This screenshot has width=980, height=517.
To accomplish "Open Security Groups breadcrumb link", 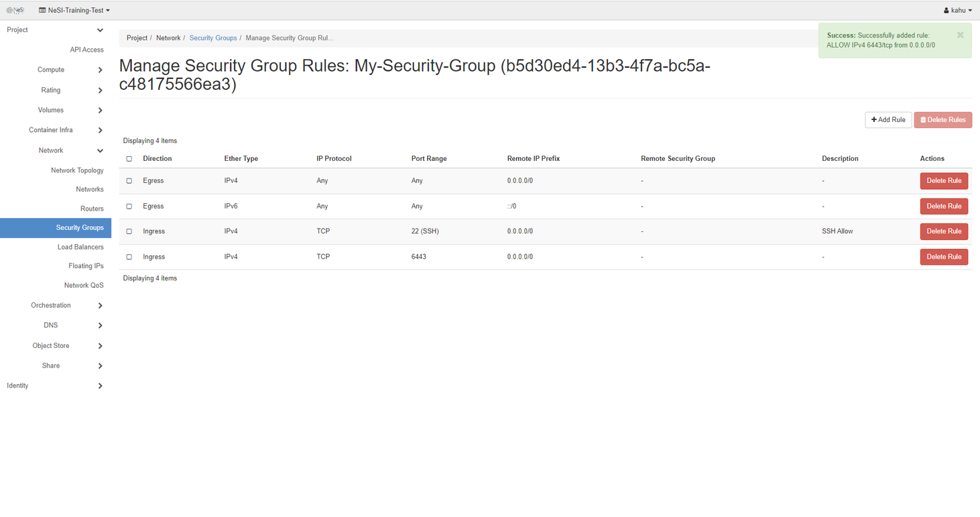I will pyautogui.click(x=212, y=38).
